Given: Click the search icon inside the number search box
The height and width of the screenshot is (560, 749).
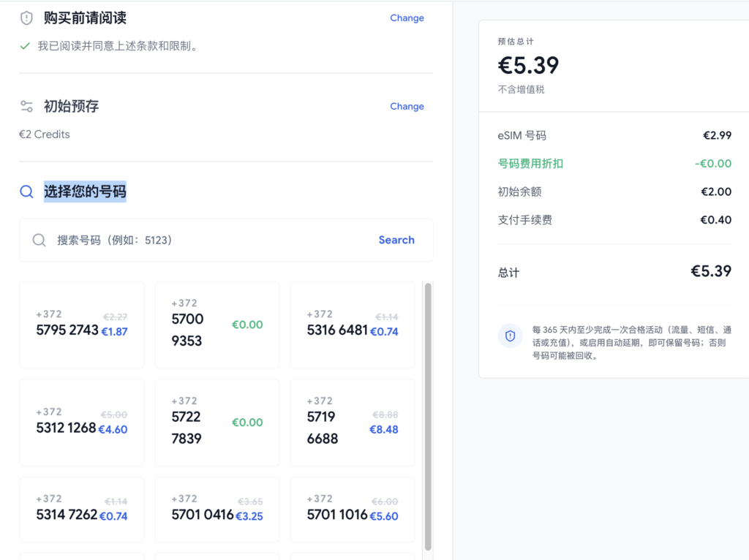Looking at the screenshot, I should pos(39,240).
